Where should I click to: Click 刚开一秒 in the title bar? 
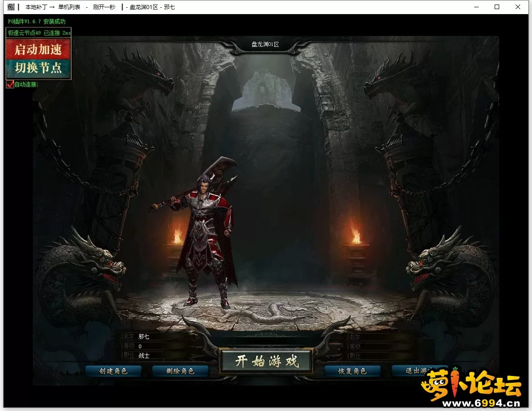(104, 7)
